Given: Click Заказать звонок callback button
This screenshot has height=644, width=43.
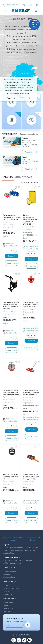Looking at the screenshot, I should (12, 5).
